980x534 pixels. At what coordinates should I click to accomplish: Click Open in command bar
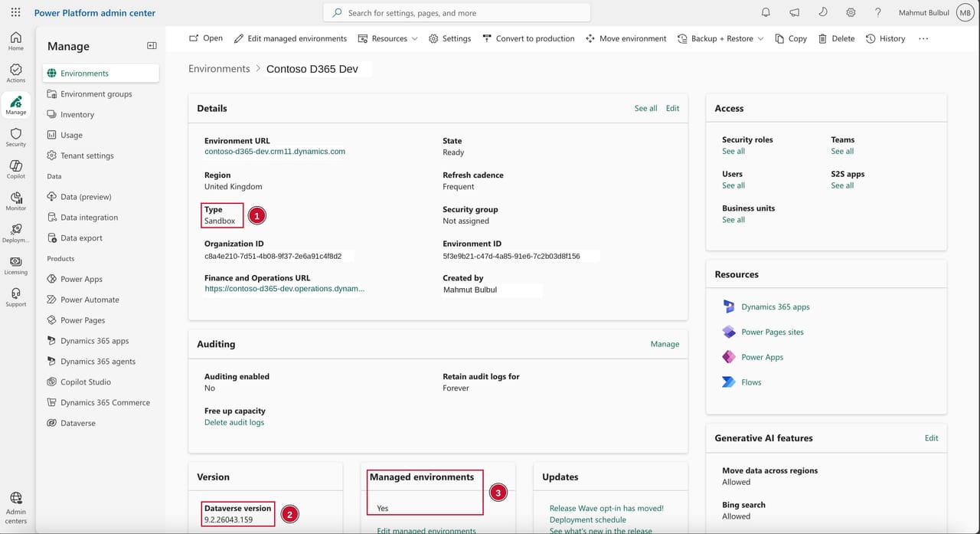tap(206, 38)
